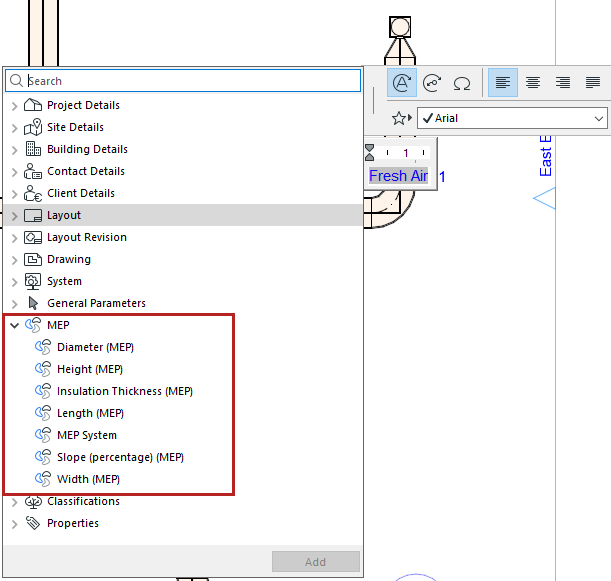Click the icon beside MEP System
The height and width of the screenshot is (581, 611).
(x=43, y=435)
